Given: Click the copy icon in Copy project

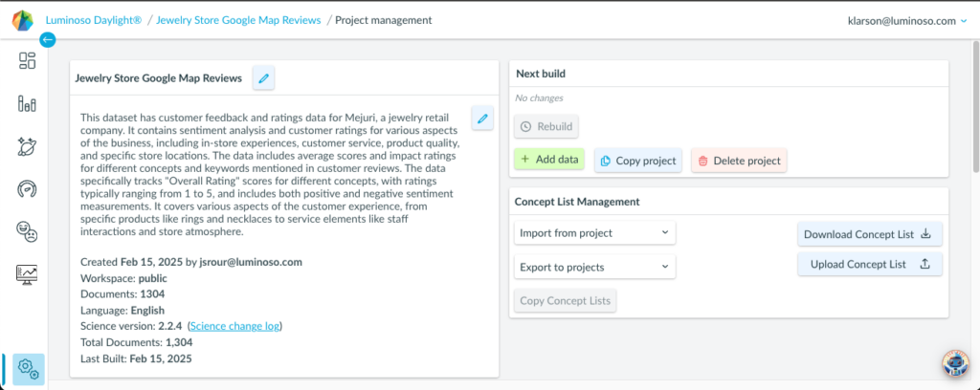Looking at the screenshot, I should (606, 161).
